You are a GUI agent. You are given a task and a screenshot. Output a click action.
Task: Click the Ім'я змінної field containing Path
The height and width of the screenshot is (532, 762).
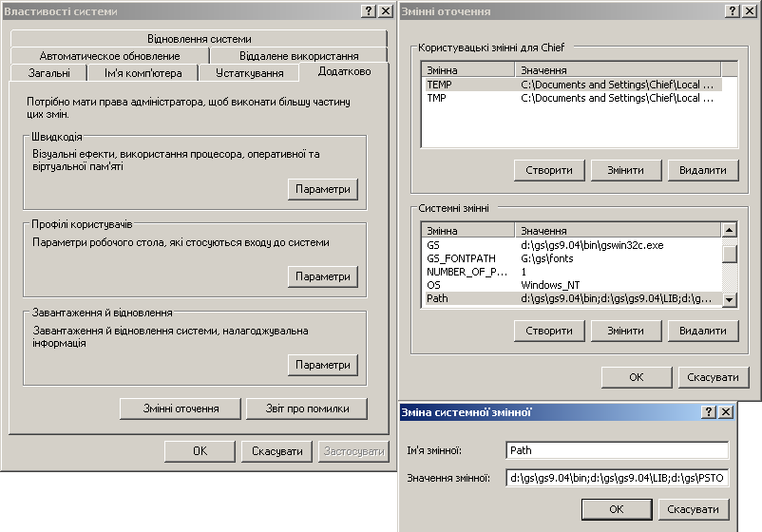point(618,450)
